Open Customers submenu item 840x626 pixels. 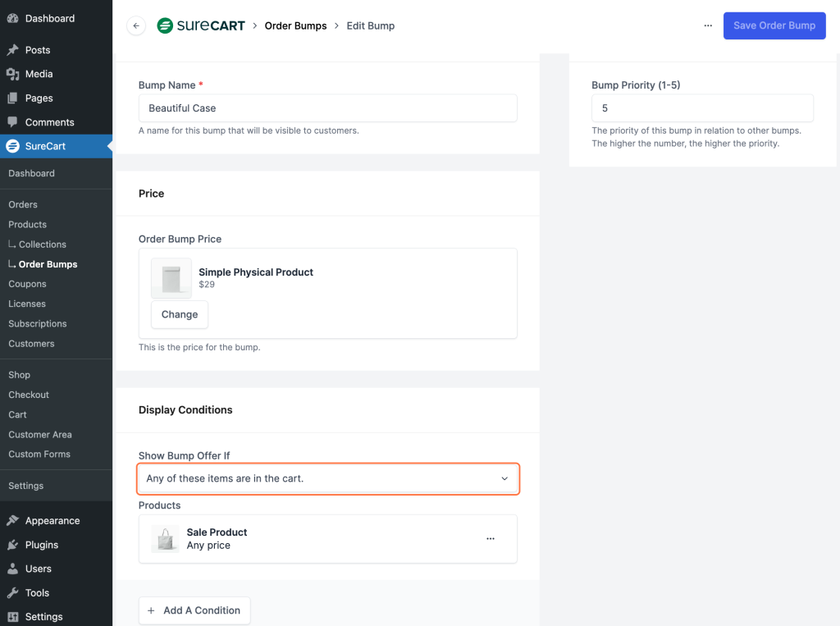[x=31, y=344]
